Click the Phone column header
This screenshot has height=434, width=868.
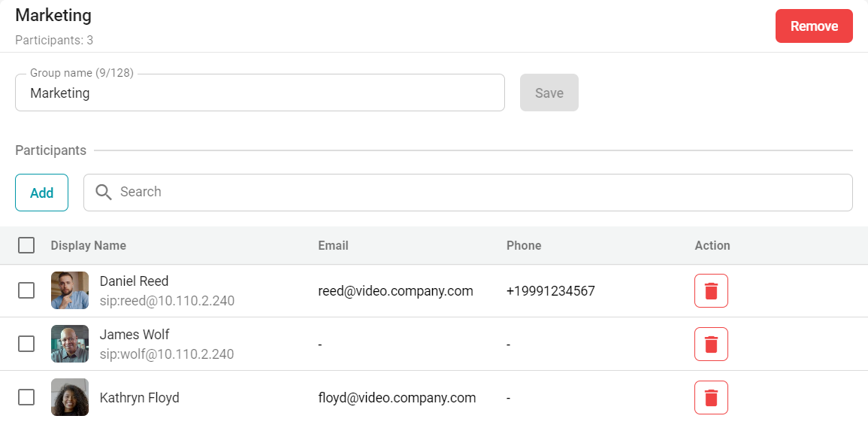[x=524, y=245]
